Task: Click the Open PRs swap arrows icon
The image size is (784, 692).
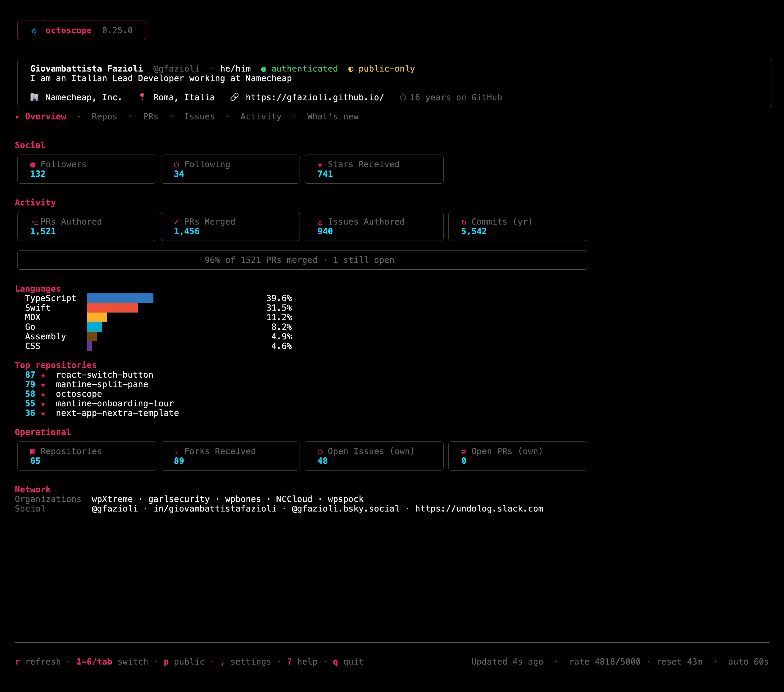Action: tap(464, 452)
